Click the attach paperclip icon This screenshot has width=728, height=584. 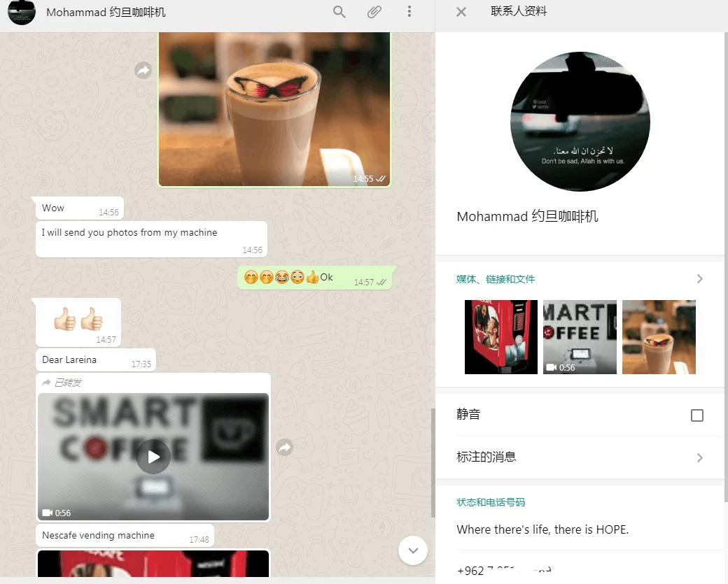pyautogui.click(x=374, y=12)
